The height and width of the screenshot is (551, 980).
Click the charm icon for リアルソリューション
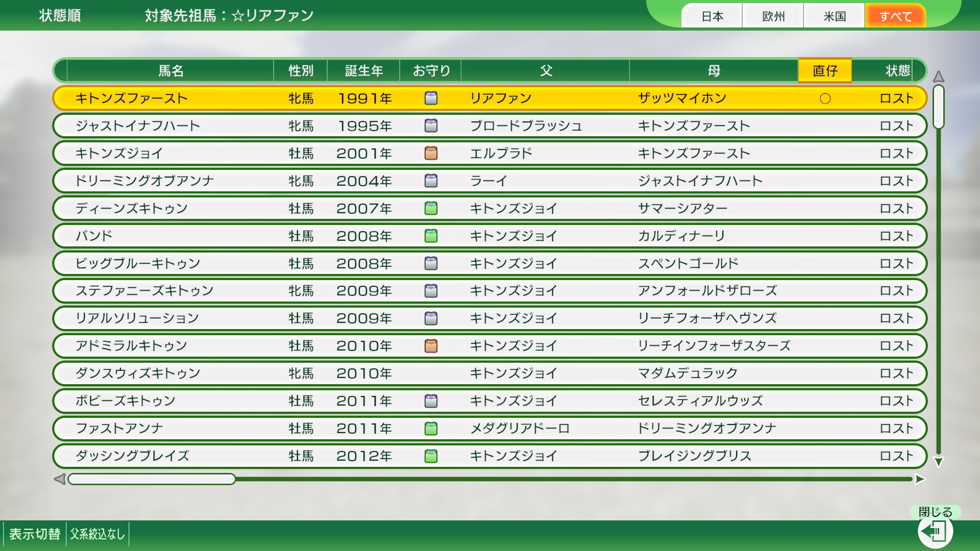point(431,318)
